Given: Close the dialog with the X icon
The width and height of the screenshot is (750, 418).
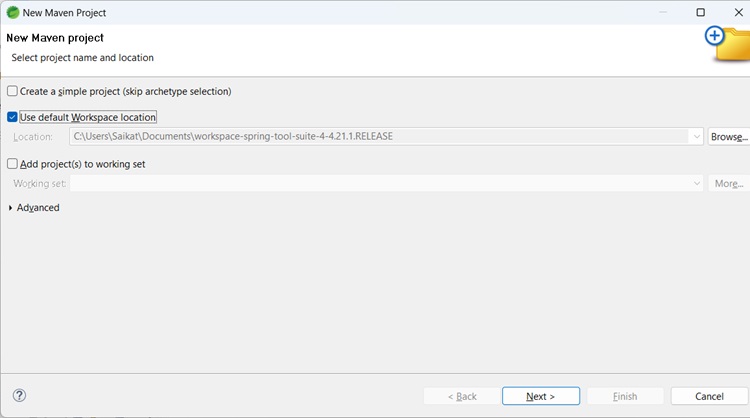Looking at the screenshot, I should coord(735,12).
